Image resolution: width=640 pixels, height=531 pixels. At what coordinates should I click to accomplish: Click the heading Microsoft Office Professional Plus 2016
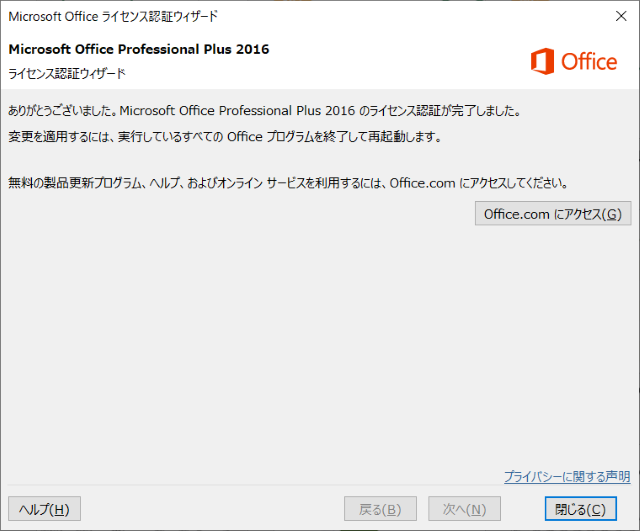click(x=139, y=49)
